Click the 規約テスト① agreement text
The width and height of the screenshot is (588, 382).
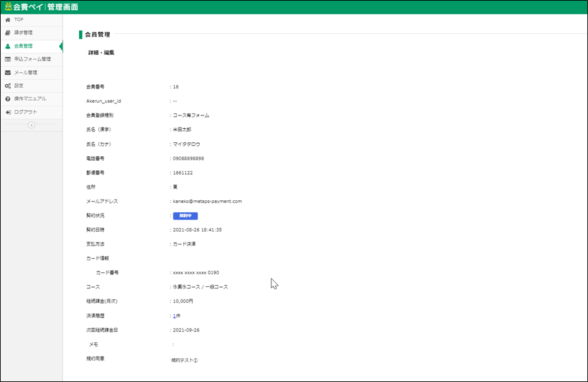pos(185,360)
